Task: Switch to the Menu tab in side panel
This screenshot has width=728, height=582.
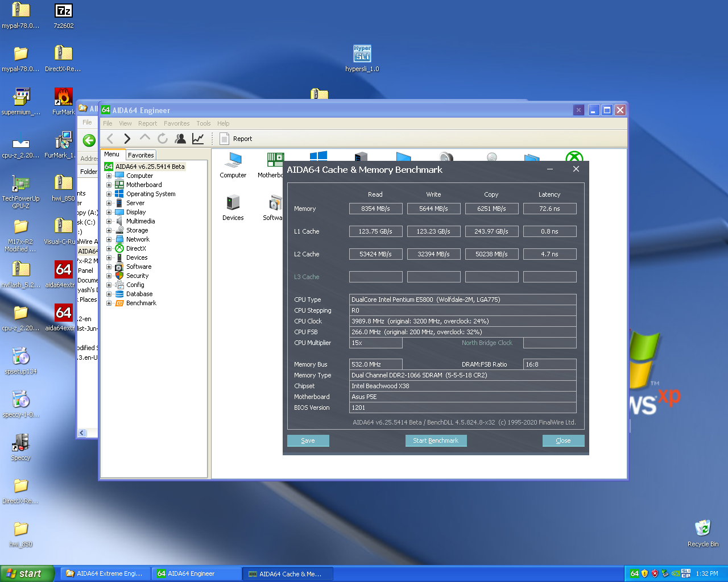Action: 112,154
